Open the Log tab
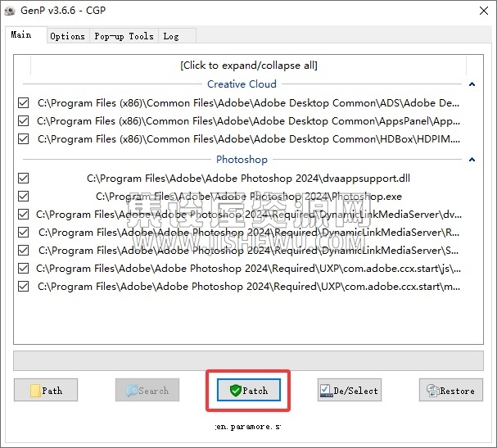 [x=177, y=36]
